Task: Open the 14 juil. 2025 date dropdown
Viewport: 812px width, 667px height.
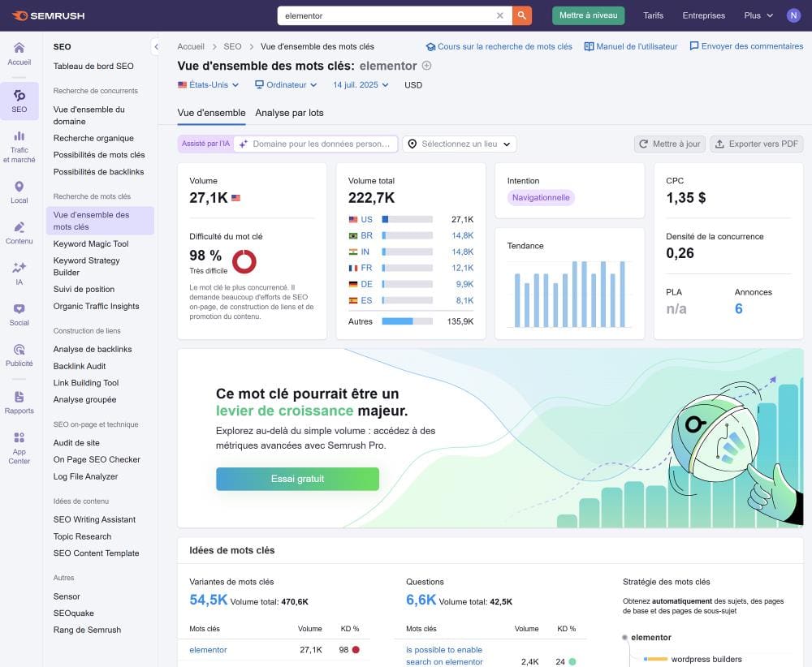Action: [361, 85]
